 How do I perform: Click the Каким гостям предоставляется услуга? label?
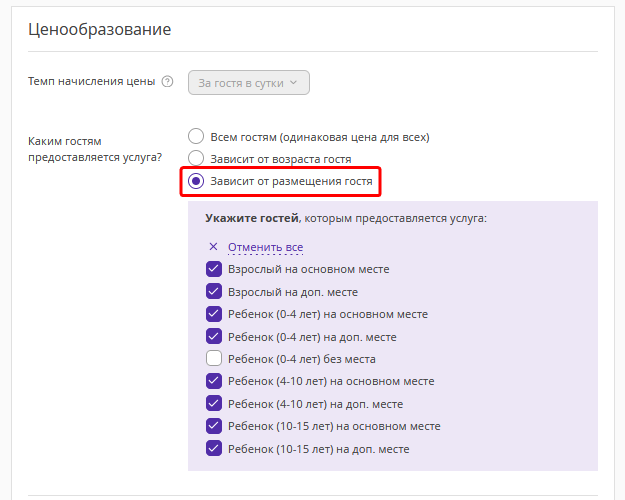coord(95,149)
